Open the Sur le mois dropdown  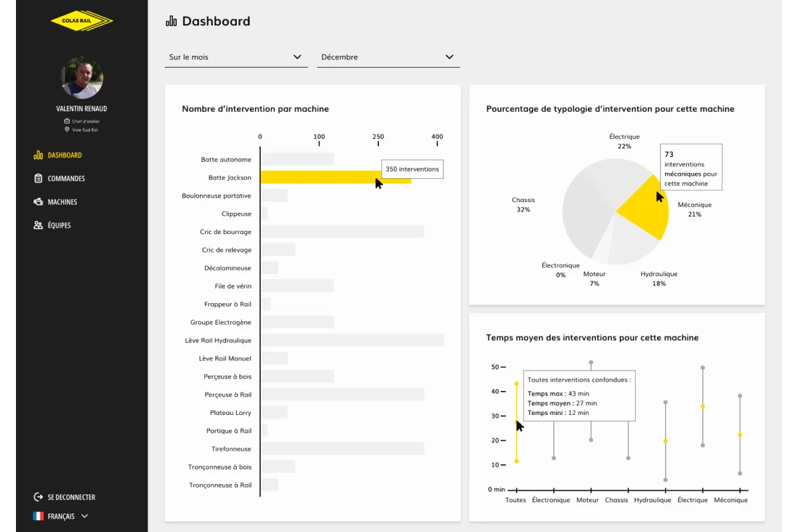(x=235, y=57)
